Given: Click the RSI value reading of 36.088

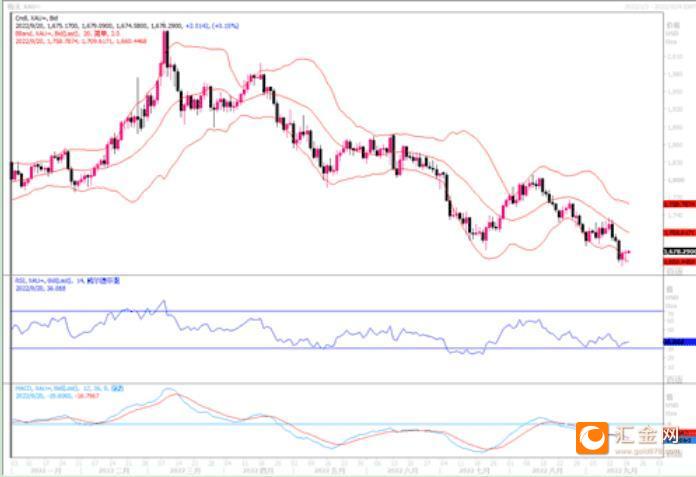Looking at the screenshot, I should point(40,288).
